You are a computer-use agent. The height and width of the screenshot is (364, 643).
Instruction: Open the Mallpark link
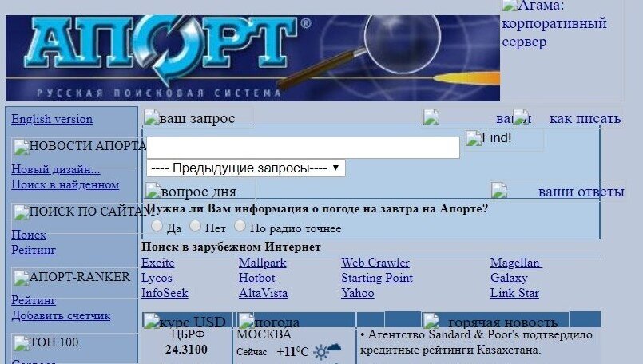click(x=263, y=263)
